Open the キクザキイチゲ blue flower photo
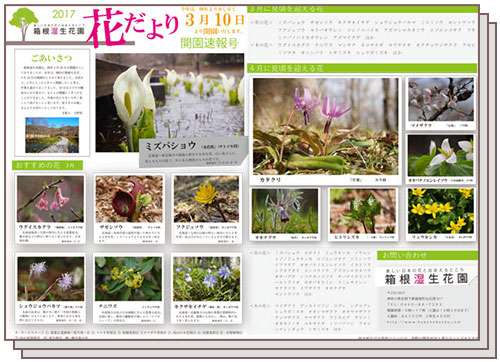Screen dimensions: 500x362 [206, 279]
